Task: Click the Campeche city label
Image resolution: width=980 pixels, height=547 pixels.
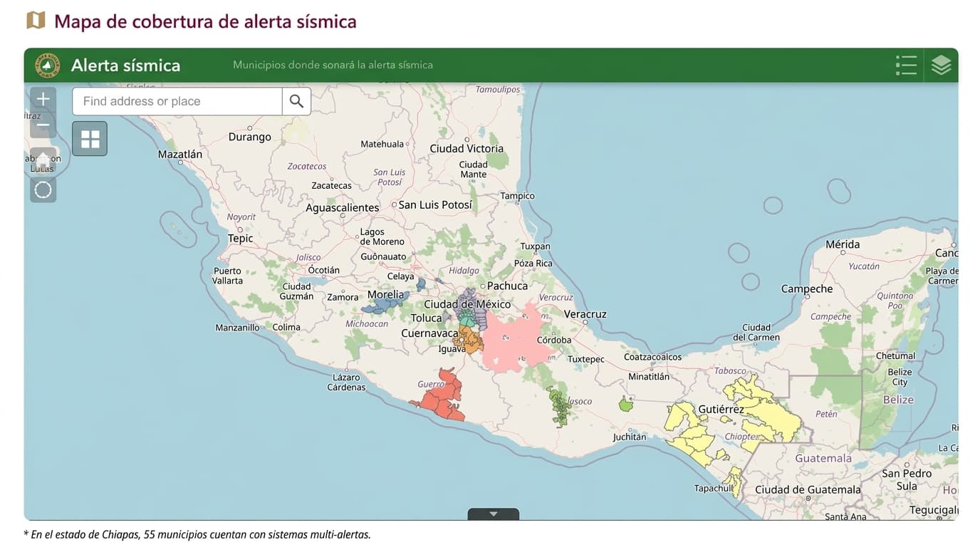Action: coord(807,289)
